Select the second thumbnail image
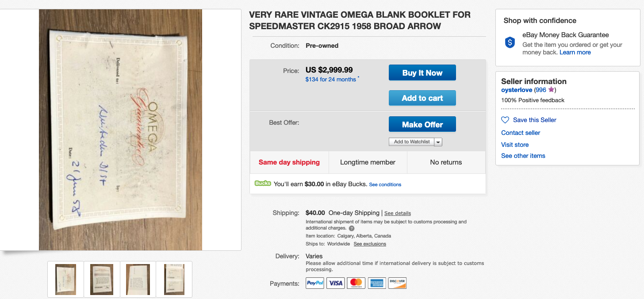Image resolution: width=644 pixels, height=299 pixels. point(102,279)
